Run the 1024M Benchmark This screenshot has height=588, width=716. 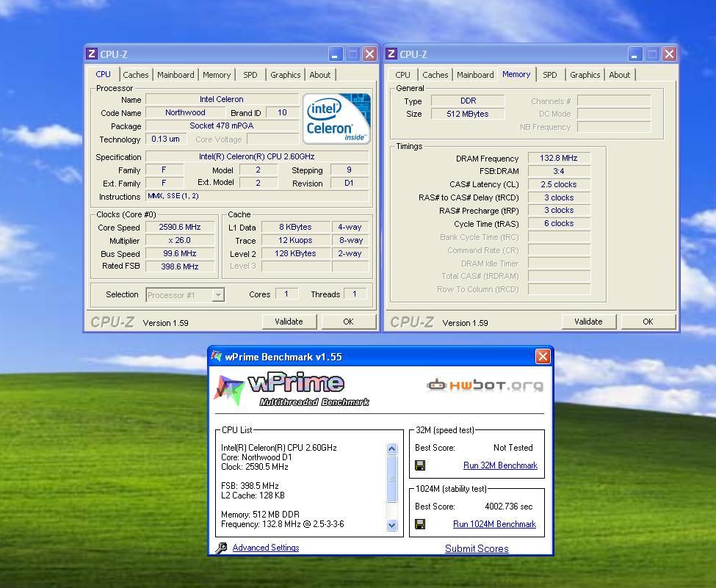coord(494,523)
